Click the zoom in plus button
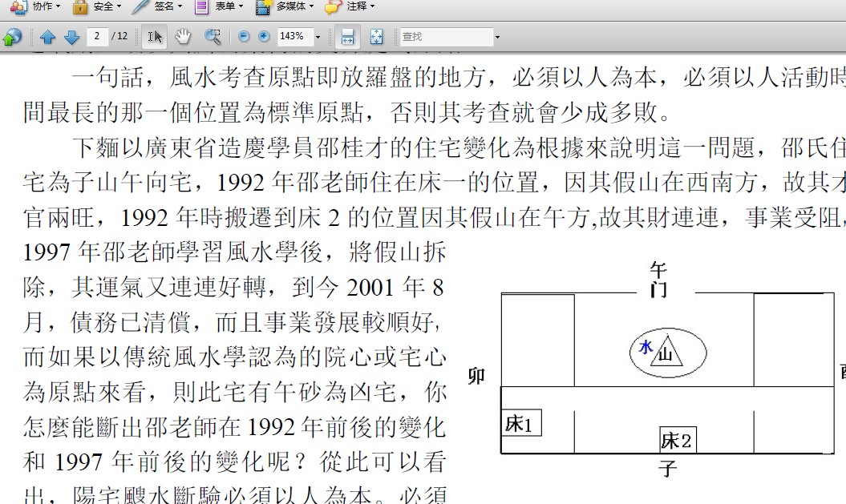 point(264,37)
